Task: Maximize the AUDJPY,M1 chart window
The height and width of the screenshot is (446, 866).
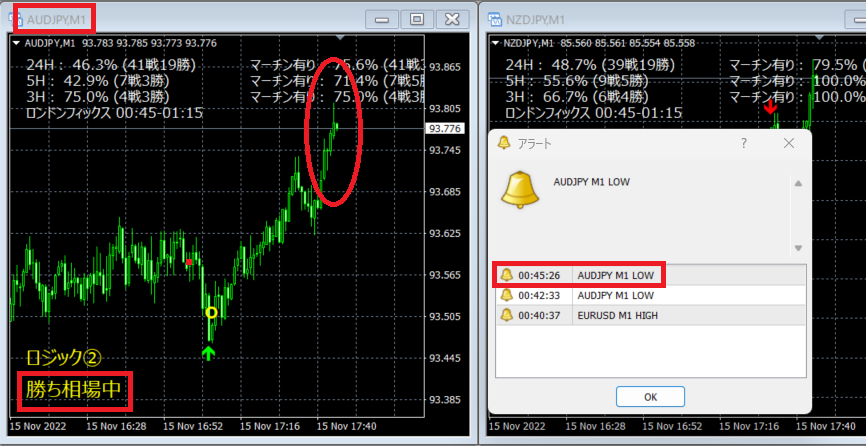Action: (x=417, y=18)
